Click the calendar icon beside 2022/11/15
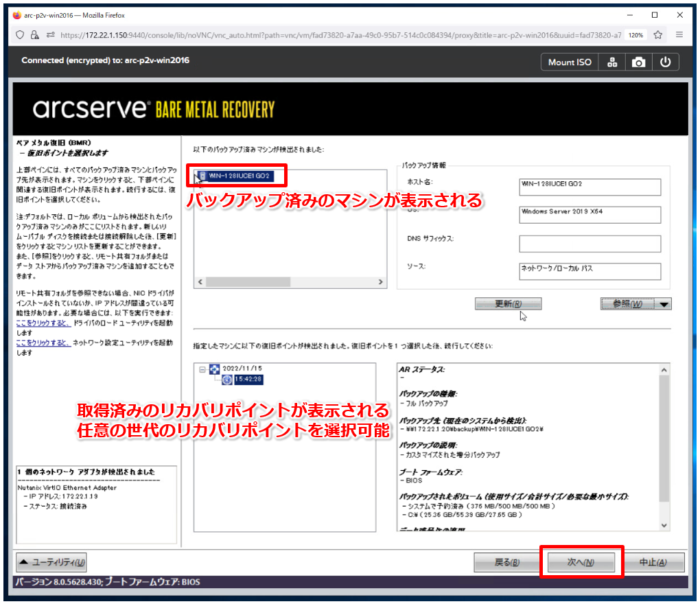 [x=215, y=369]
